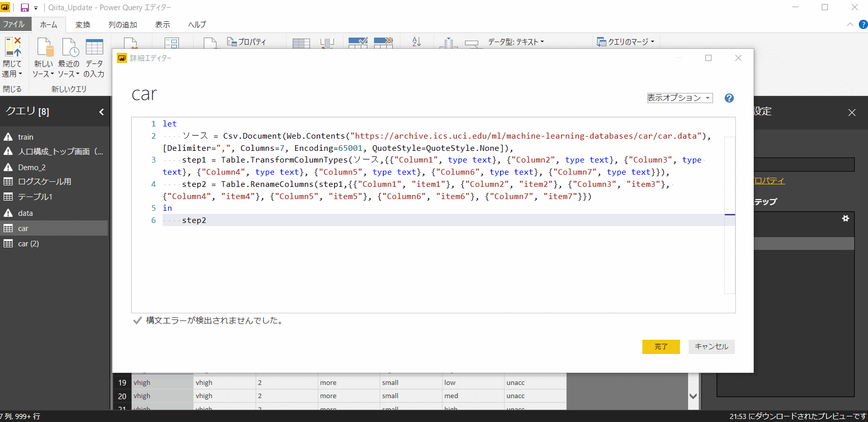Click the Advanced Editor dialog title icon
Viewport: 868px width, 422px height.
coord(122,58)
